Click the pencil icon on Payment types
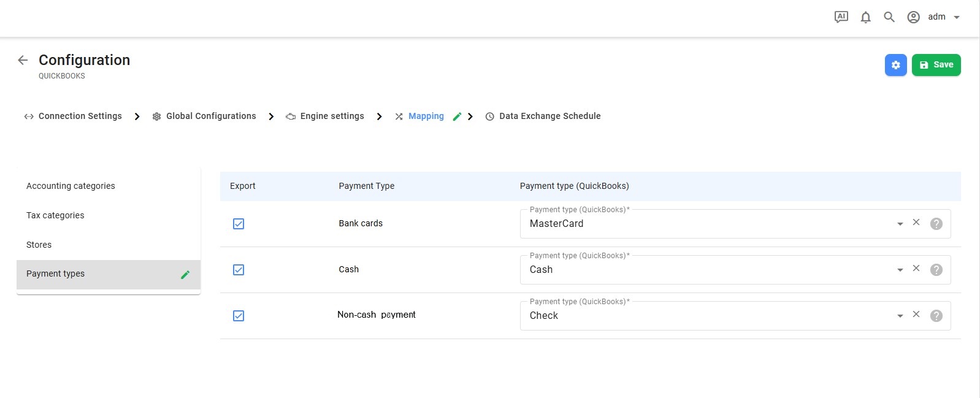The image size is (980, 398). pyautogui.click(x=185, y=275)
